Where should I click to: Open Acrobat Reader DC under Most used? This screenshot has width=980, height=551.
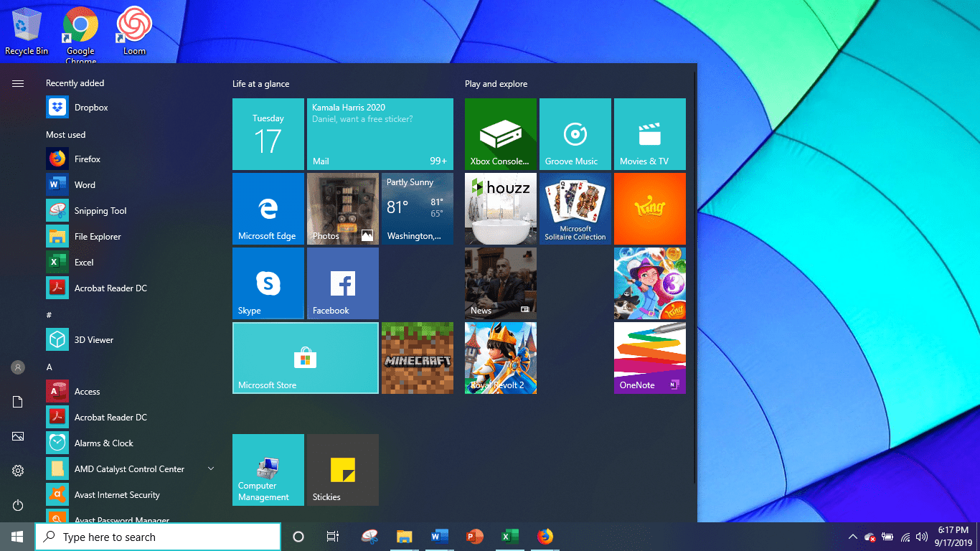click(130, 288)
